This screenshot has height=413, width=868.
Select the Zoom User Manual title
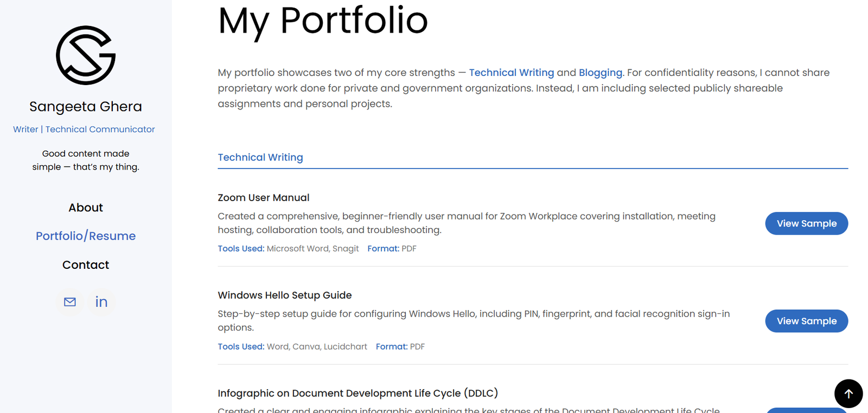click(x=264, y=198)
